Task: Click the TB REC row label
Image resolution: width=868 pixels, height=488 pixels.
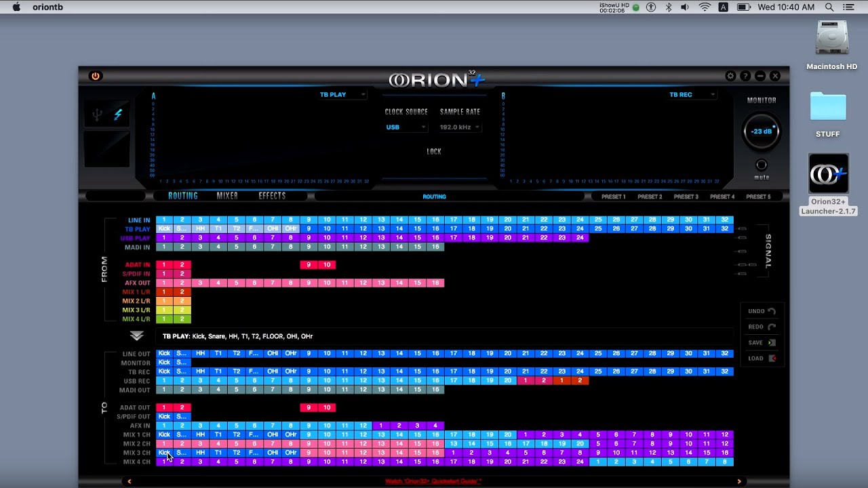Action: coord(139,372)
